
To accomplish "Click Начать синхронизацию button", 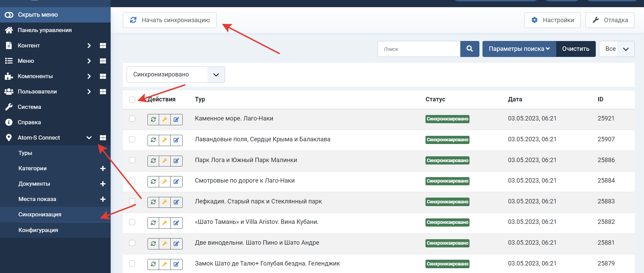I will tap(170, 20).
